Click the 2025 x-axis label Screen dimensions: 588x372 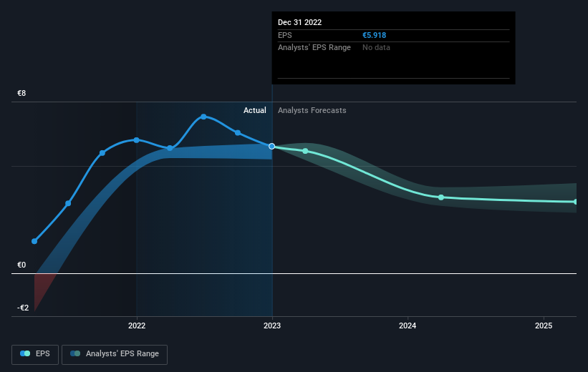[x=544, y=325]
